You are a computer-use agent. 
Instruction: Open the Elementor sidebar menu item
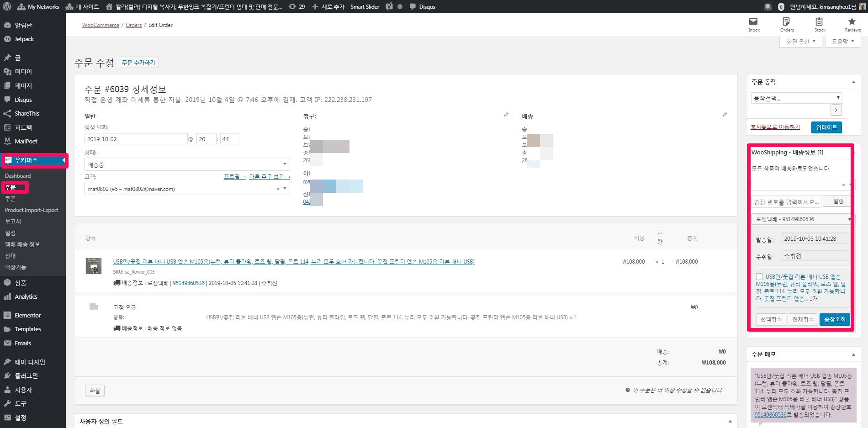[27, 316]
